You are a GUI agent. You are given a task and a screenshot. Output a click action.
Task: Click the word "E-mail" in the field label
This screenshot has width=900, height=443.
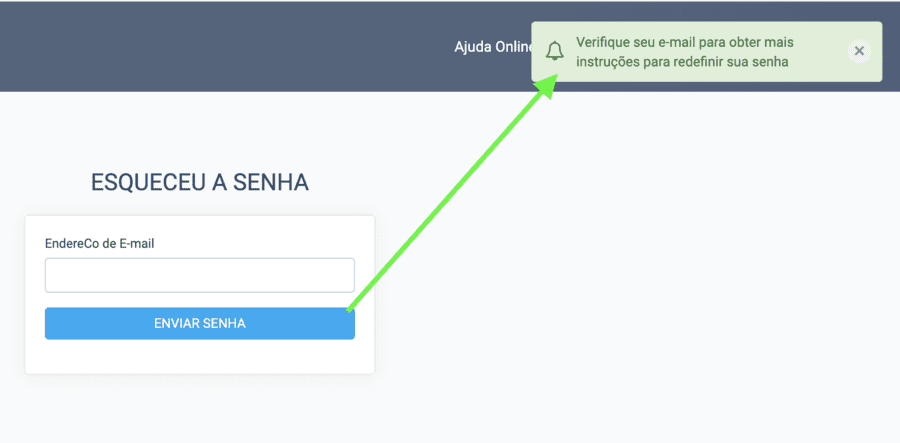(x=136, y=243)
